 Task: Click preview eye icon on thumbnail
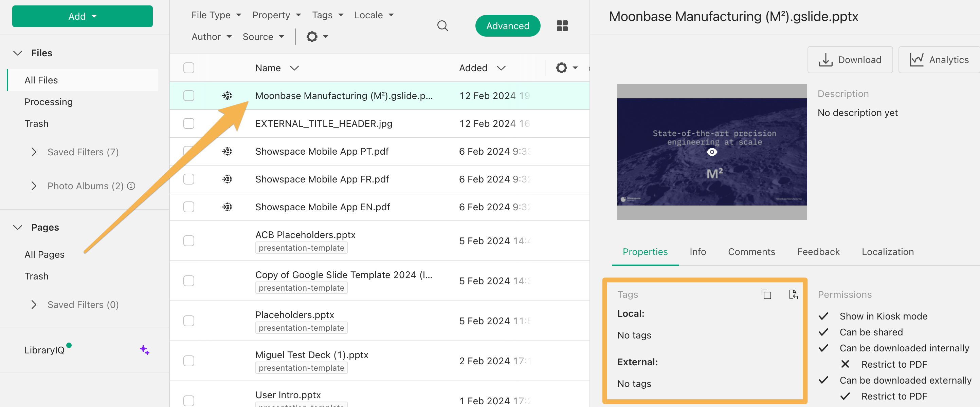tap(712, 152)
